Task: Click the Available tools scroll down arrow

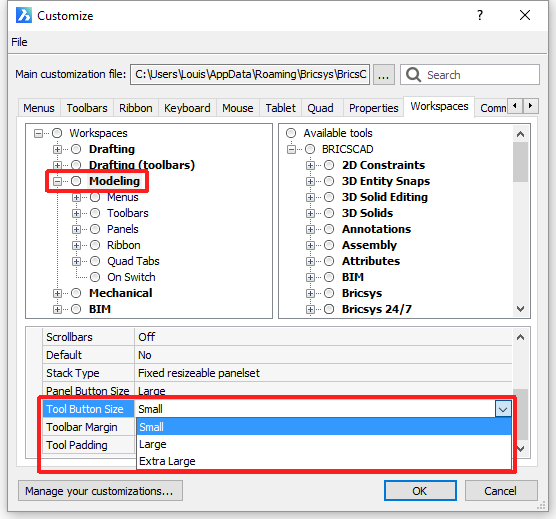Action: point(520,309)
